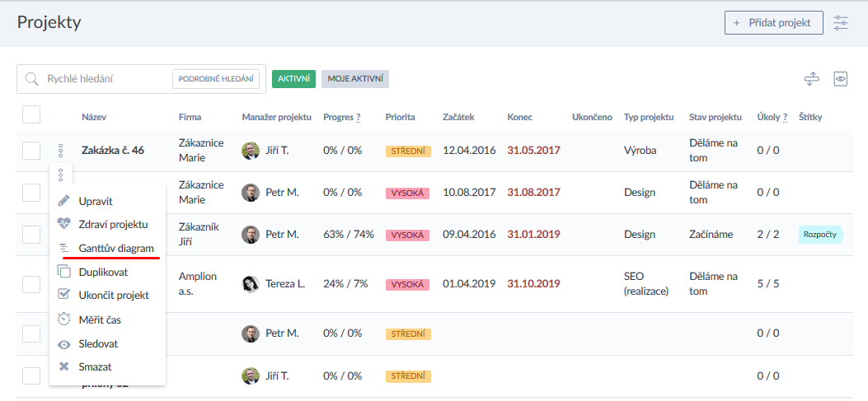The height and width of the screenshot is (401, 868).
Task: Click the pencil icon beside Upravit
Action: 64,201
